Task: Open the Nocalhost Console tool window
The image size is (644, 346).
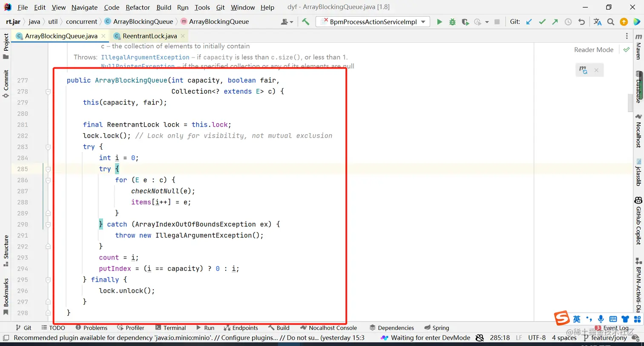Action: point(328,328)
